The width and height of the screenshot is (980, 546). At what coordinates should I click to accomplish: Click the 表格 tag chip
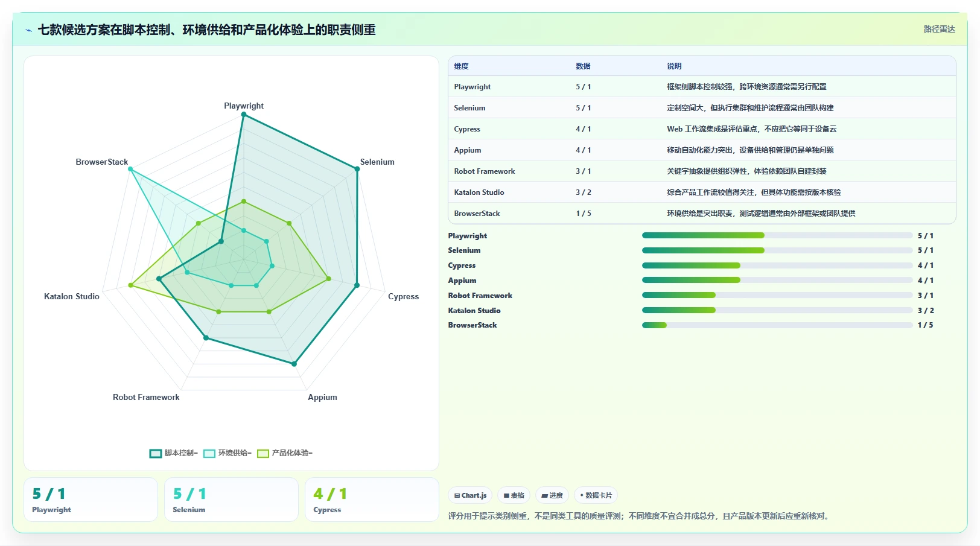point(514,495)
